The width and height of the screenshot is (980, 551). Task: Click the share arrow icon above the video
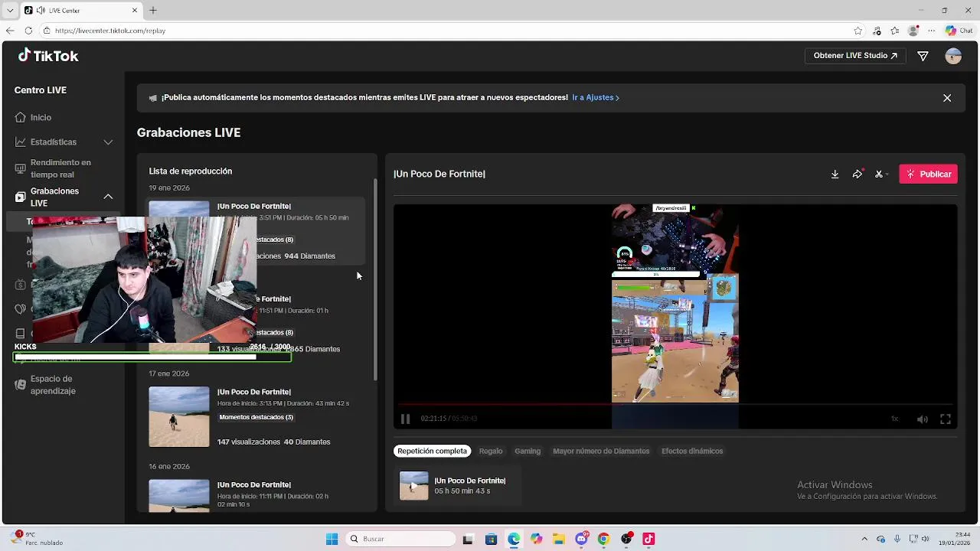click(x=857, y=174)
